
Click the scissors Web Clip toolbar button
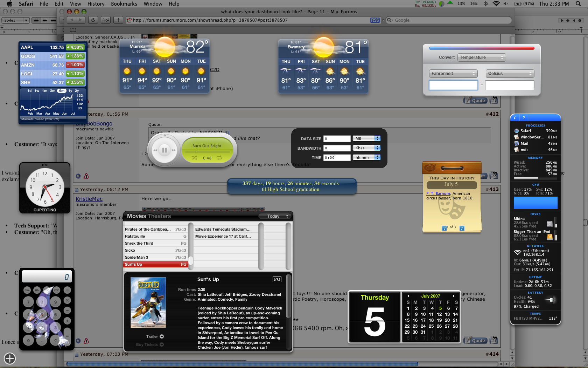point(105,20)
